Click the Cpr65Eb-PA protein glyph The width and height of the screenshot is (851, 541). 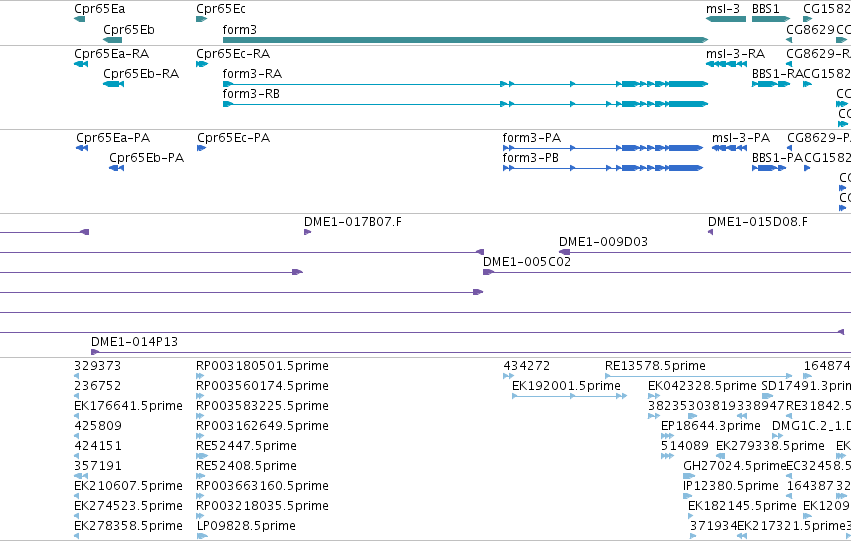point(117,168)
